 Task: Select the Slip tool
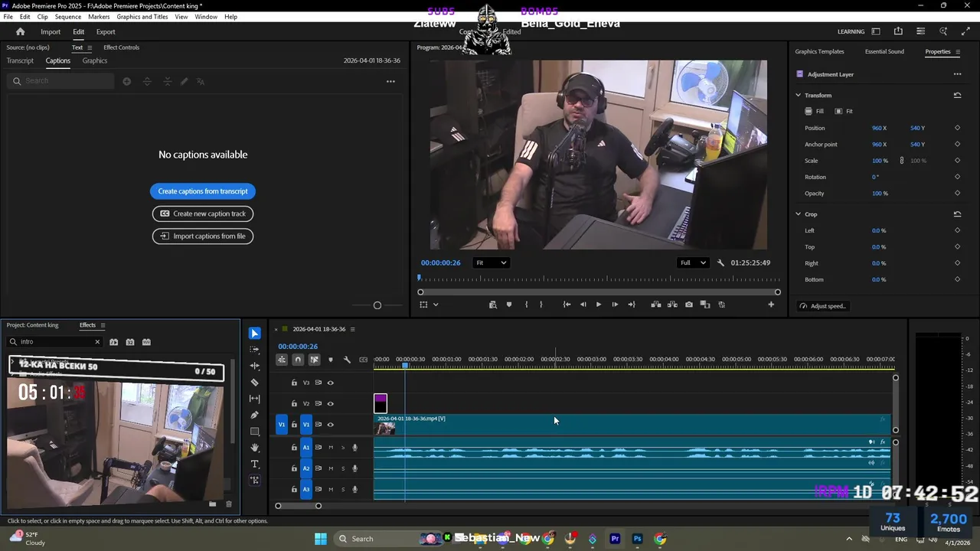pos(254,399)
